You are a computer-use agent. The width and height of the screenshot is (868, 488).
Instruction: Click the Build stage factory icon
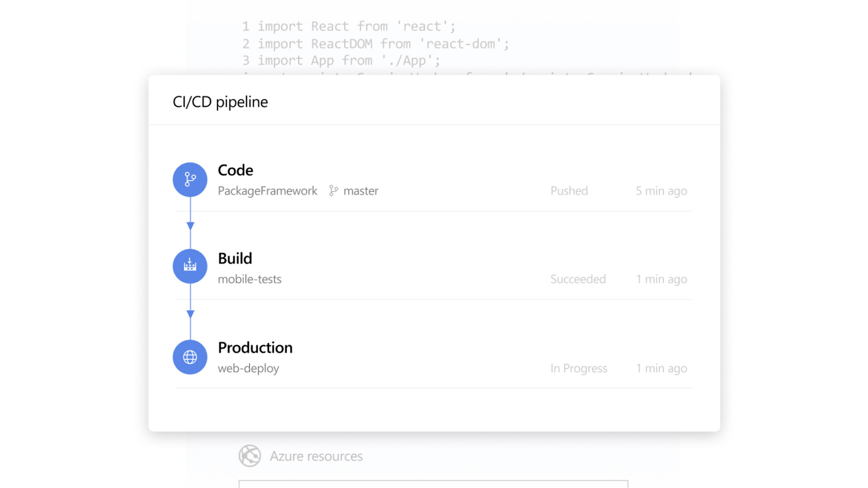tap(190, 266)
